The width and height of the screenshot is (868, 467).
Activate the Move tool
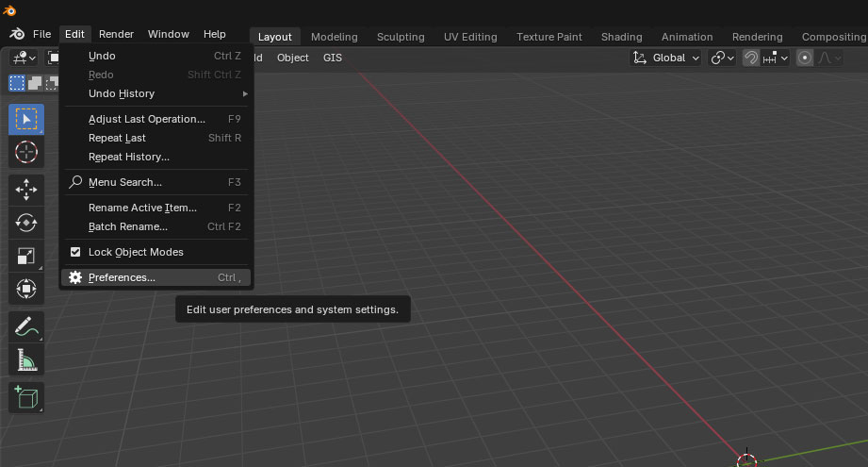pos(26,190)
